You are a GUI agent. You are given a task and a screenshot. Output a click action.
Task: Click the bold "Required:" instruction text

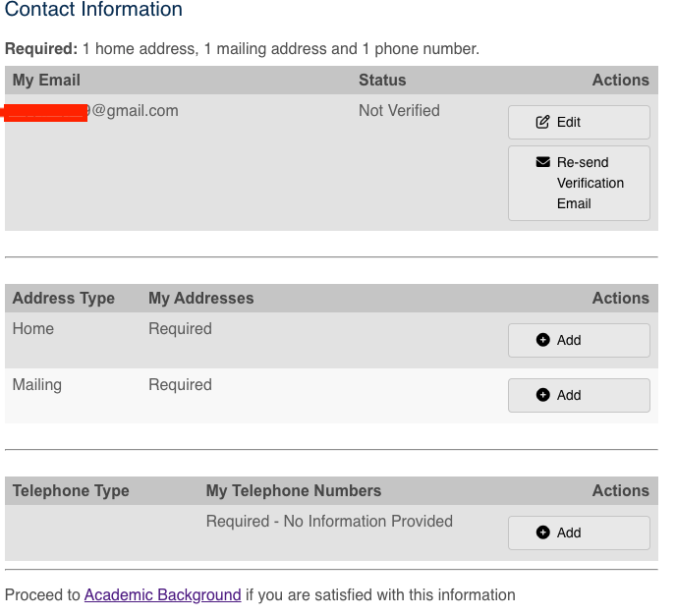tap(41, 48)
